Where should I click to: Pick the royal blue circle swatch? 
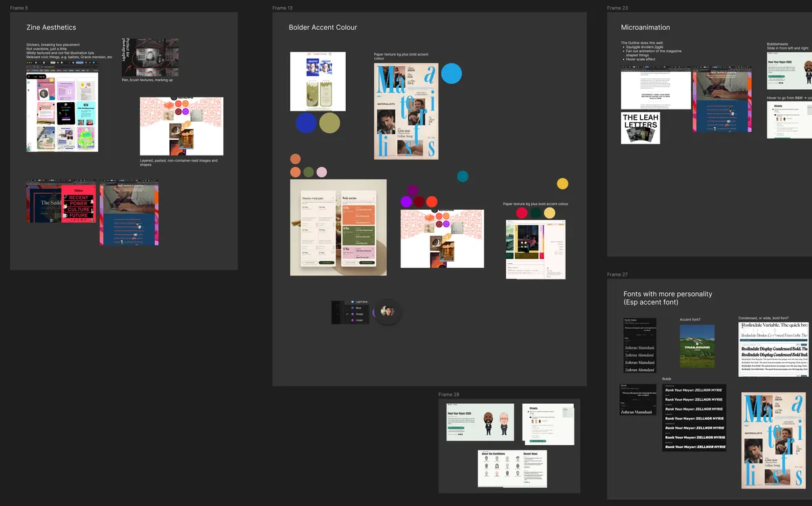pyautogui.click(x=306, y=123)
